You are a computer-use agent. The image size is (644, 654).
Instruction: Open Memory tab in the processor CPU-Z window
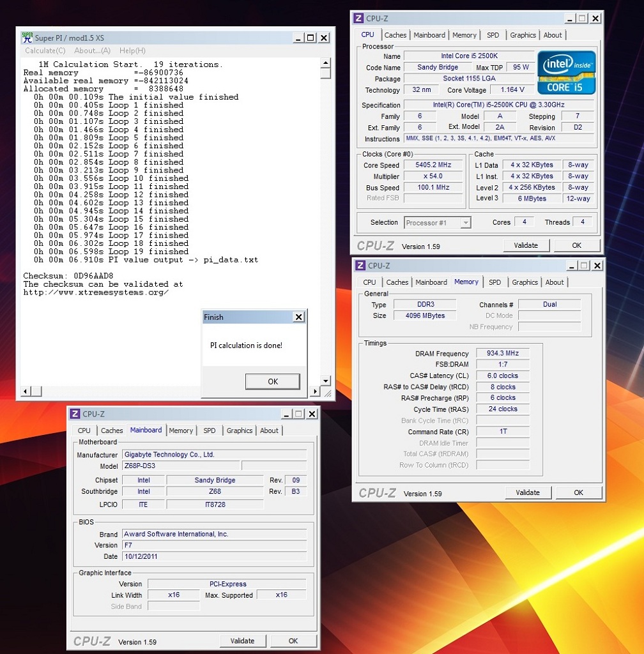[464, 35]
